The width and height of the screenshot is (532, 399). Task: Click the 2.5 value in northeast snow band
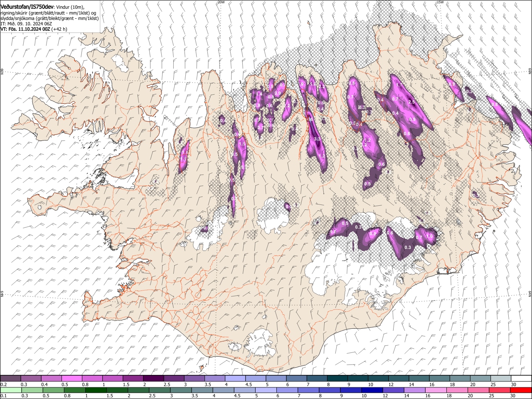pyautogui.click(x=412, y=102)
